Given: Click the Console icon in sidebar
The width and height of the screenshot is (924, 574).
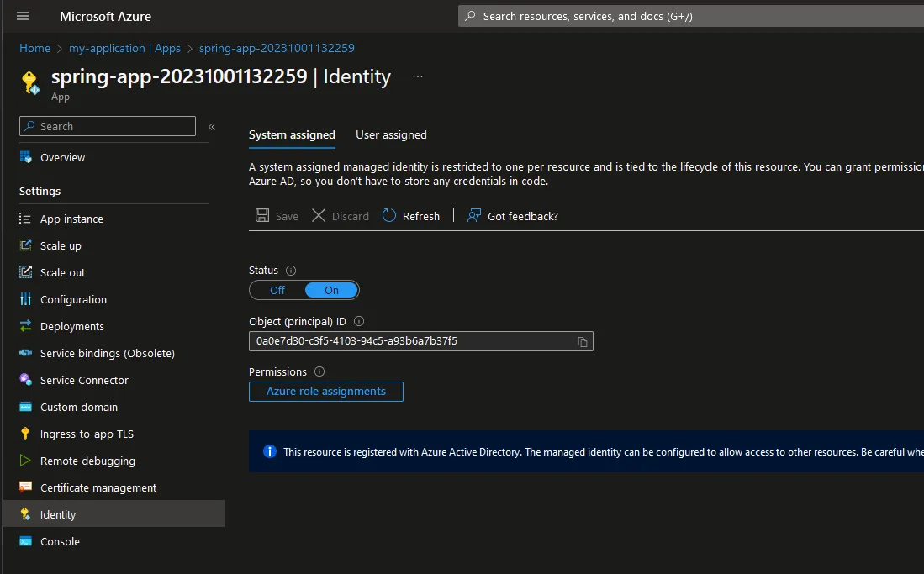Looking at the screenshot, I should 25,541.
